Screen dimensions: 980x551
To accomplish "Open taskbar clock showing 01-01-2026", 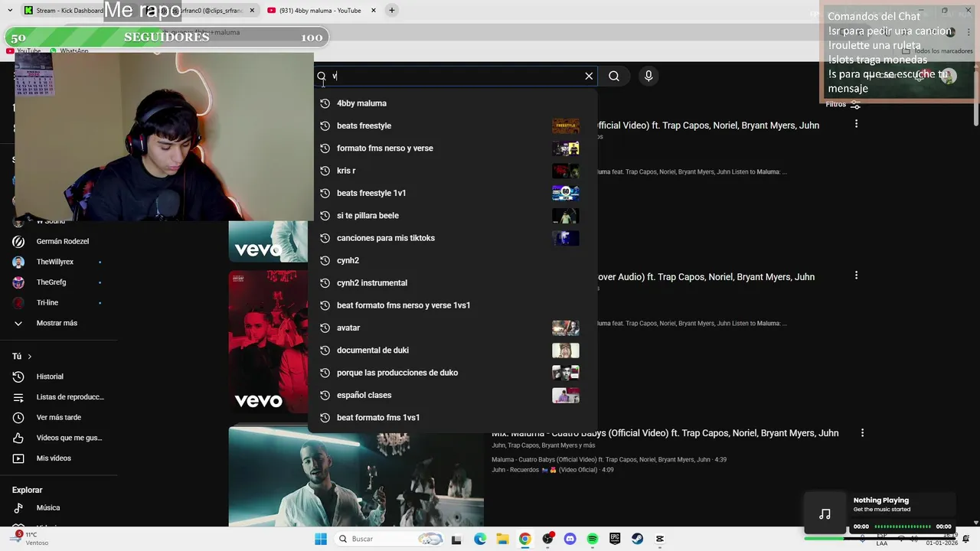I will pos(942,539).
